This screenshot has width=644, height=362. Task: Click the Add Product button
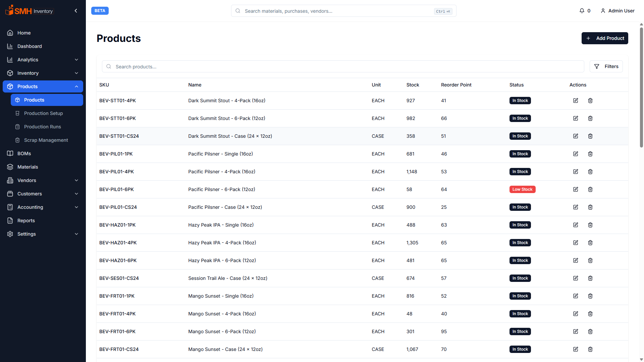pyautogui.click(x=605, y=38)
